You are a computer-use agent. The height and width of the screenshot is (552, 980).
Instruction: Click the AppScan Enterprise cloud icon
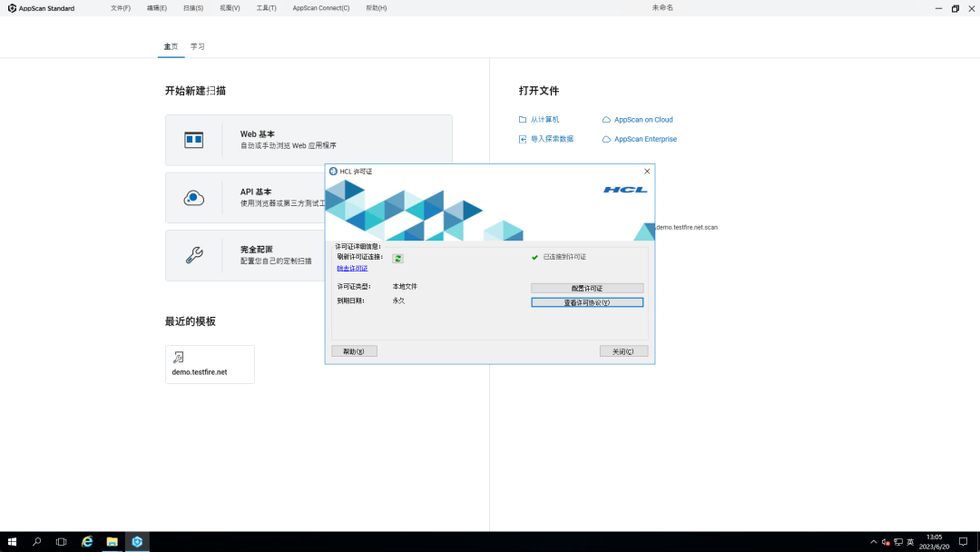pos(606,139)
